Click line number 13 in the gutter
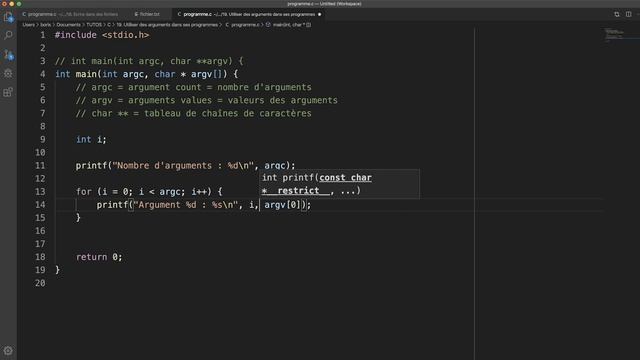 40,192
